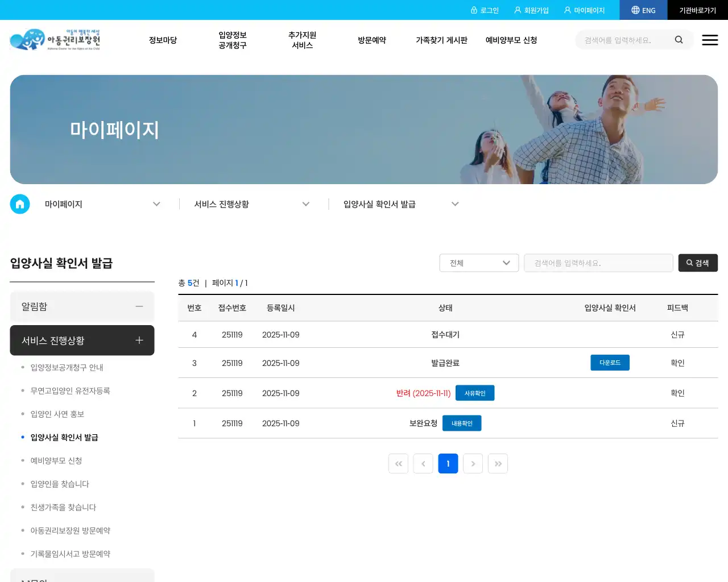Click the 내용확인 button for 보완요청

click(x=462, y=423)
